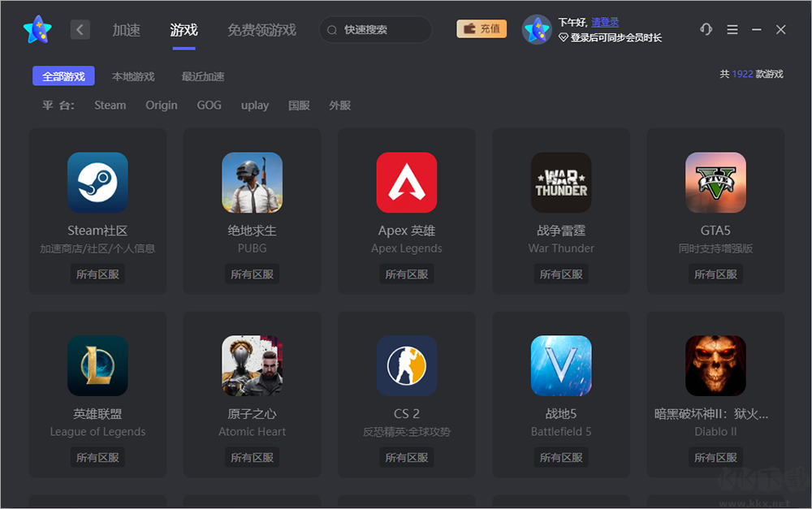Image resolution: width=812 pixels, height=509 pixels.
Task: Click the 原子之心 title
Action: click(253, 414)
